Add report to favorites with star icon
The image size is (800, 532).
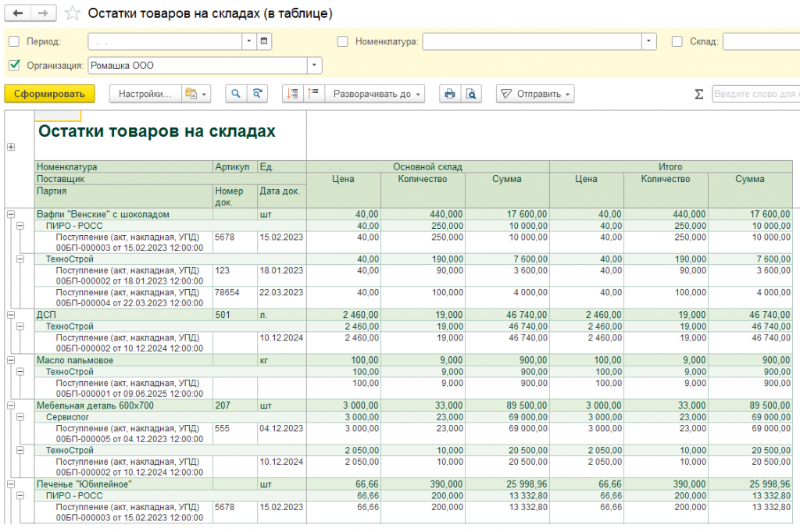[73, 14]
